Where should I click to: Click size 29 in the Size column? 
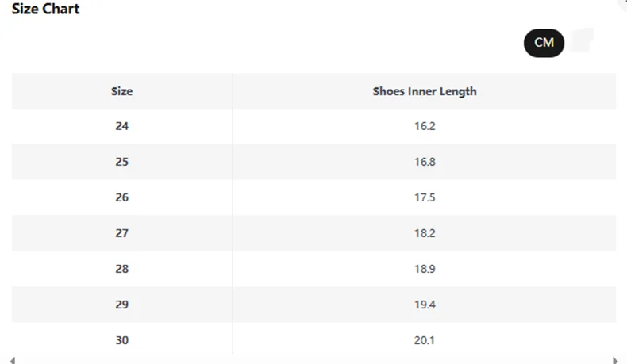pos(122,305)
